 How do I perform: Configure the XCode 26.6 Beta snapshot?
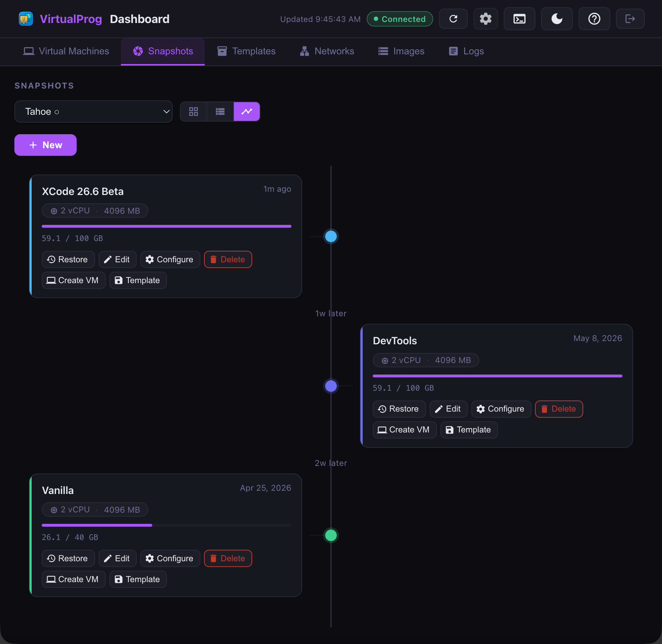click(170, 259)
